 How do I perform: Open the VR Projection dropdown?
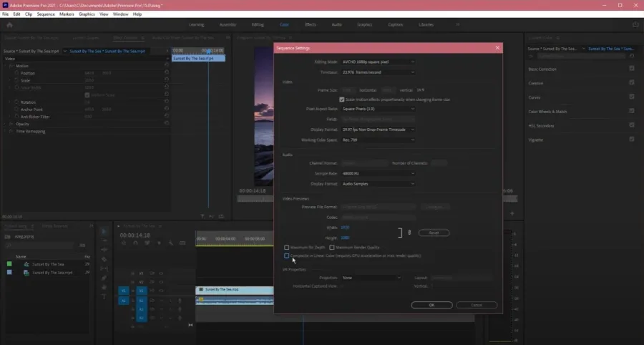371,278
